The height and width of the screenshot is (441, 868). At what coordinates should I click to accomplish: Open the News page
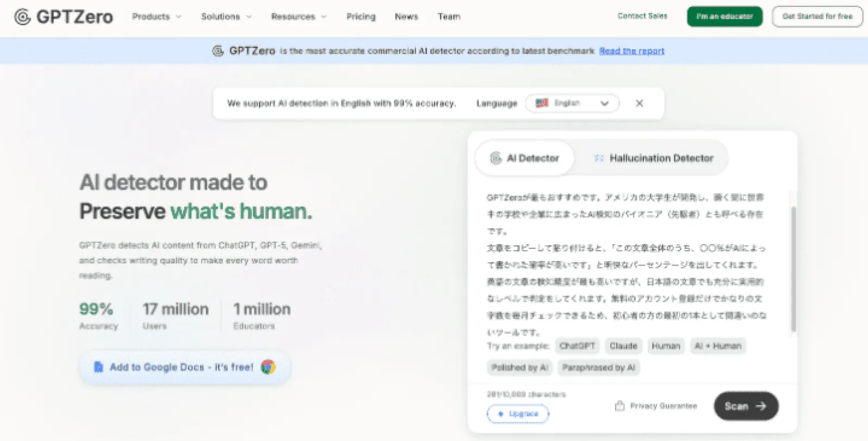coord(406,17)
